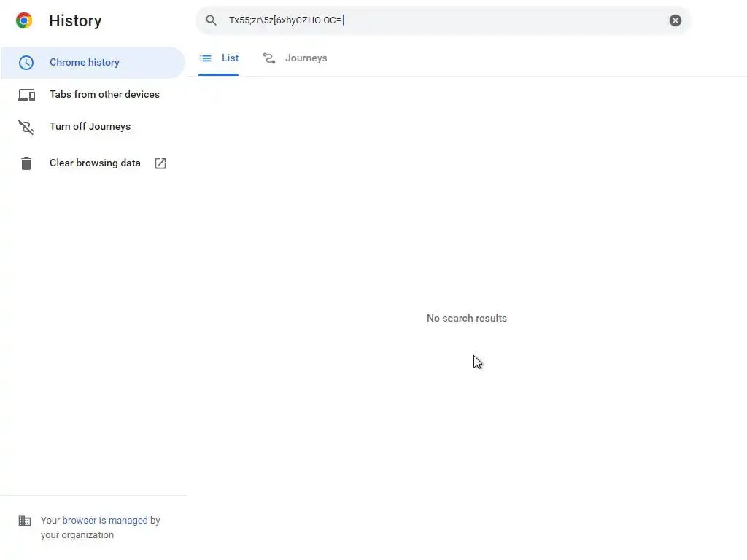Viewport: 747px width, 560px height.
Task: Clear the history search field
Action: [675, 20]
